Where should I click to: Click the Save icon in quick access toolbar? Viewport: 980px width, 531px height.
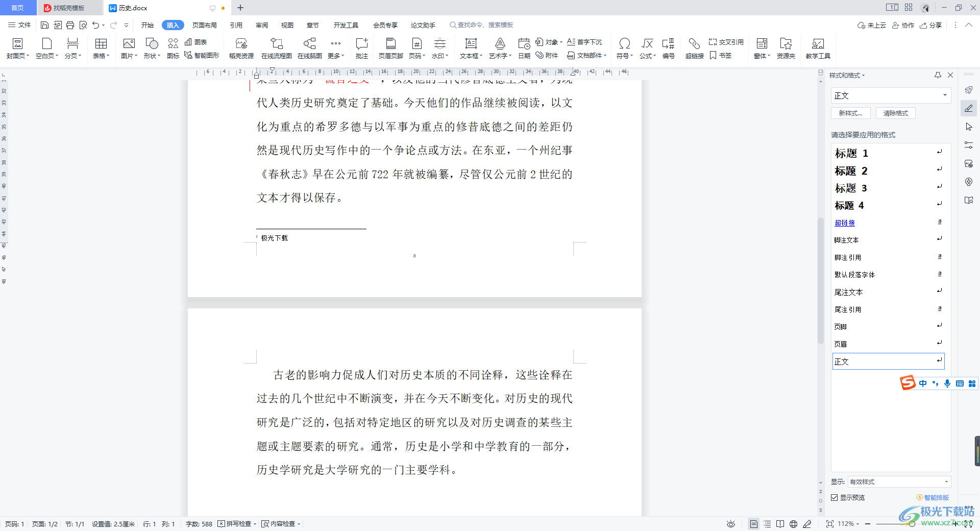(45, 25)
